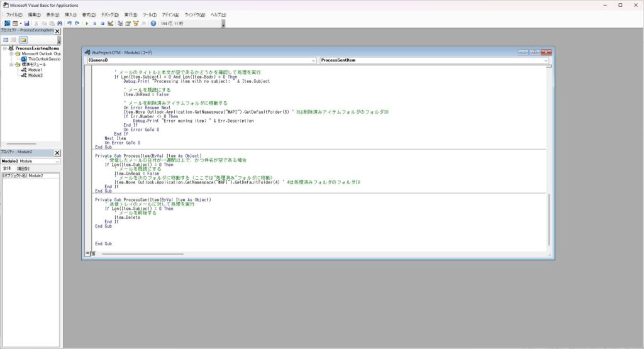The image size is (644, 349).
Task: Open the Module2 object dropdown in Properties
Action: click(x=58, y=161)
